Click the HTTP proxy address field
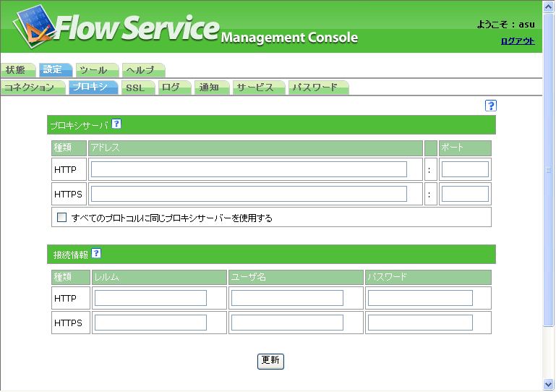This screenshot has width=556, height=392. pyautogui.click(x=249, y=169)
